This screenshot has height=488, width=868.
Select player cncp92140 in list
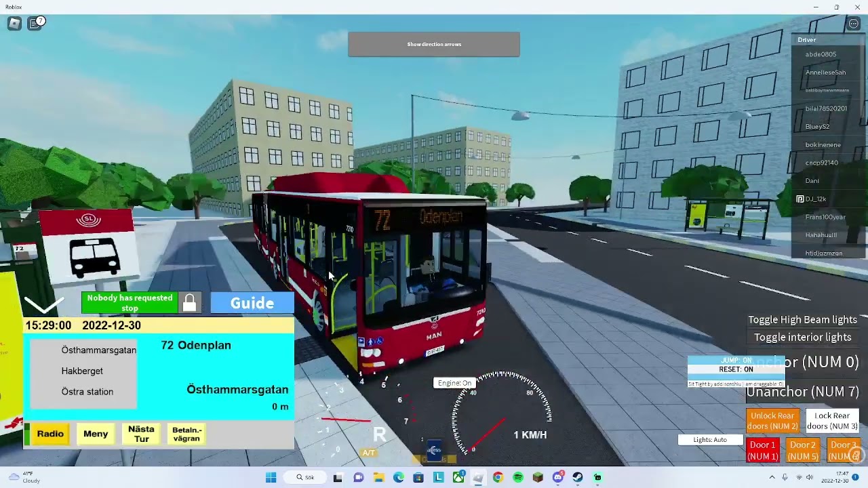[821, 163]
